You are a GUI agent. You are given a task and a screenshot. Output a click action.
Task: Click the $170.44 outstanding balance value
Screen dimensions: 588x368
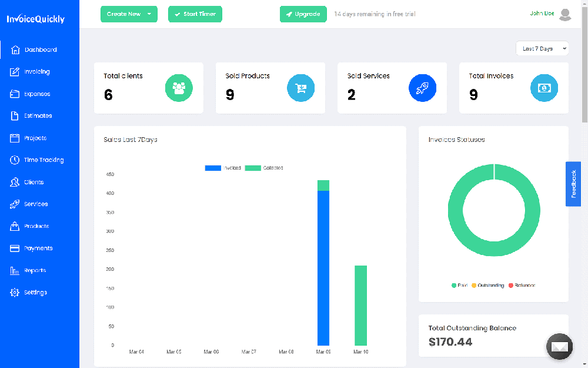pos(450,342)
